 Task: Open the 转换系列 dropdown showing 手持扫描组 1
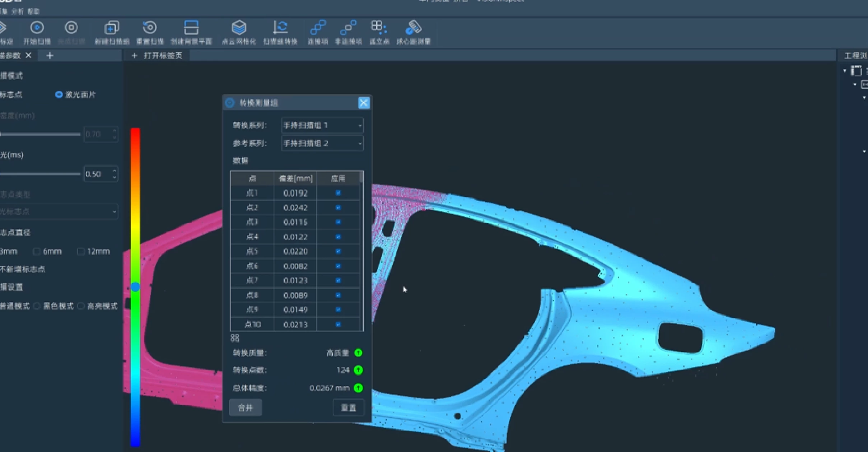tap(321, 126)
